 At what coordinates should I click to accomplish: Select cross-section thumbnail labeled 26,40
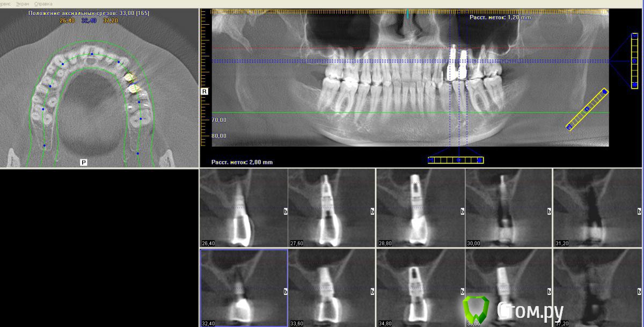click(x=243, y=208)
